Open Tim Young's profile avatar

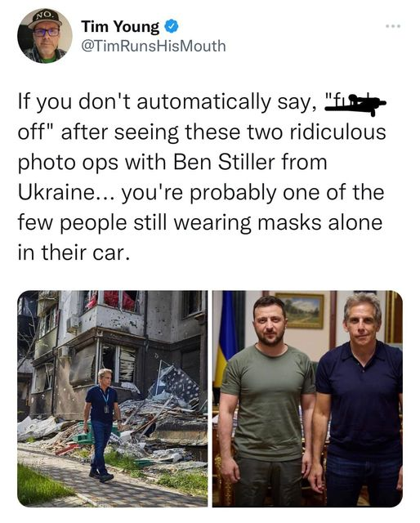(45, 36)
